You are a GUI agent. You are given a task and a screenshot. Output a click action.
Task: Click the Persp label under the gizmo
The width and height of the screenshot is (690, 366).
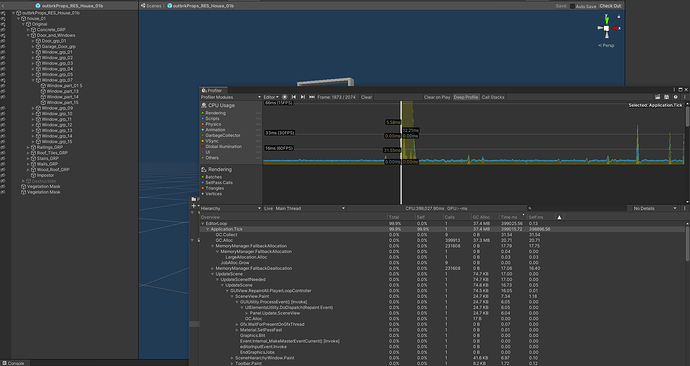tap(606, 45)
